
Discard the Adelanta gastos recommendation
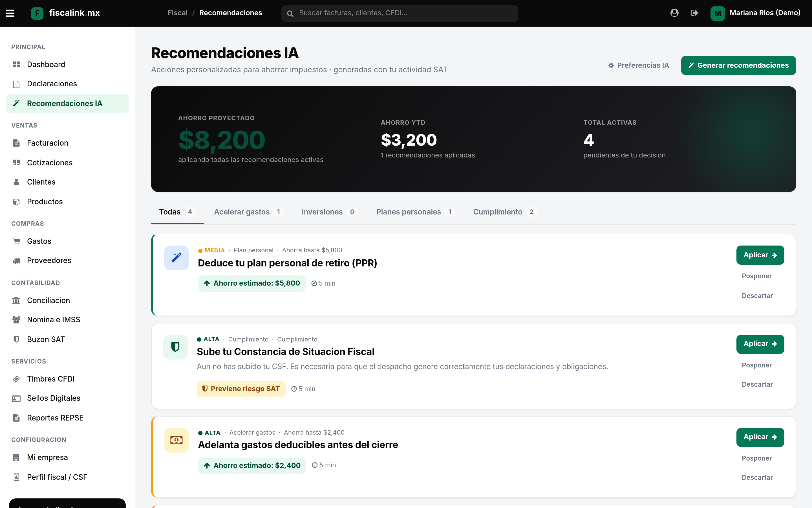[757, 478]
